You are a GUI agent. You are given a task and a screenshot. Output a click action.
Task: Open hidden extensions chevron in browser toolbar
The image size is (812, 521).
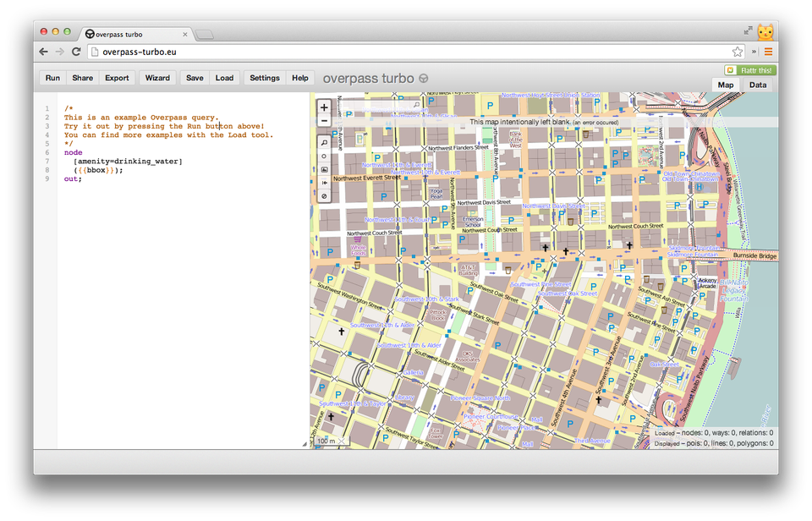(754, 52)
